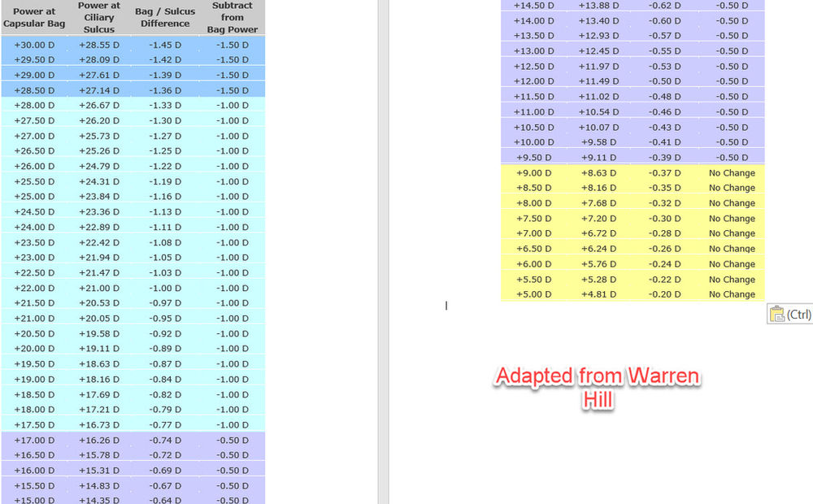Screen dimensions: 813x504
Task: Select the +21.00 D capsular bag cell
Action: click(x=34, y=319)
